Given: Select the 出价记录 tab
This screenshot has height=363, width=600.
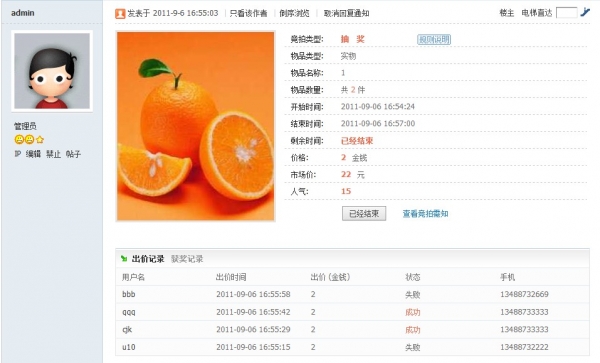Looking at the screenshot, I should [148, 259].
